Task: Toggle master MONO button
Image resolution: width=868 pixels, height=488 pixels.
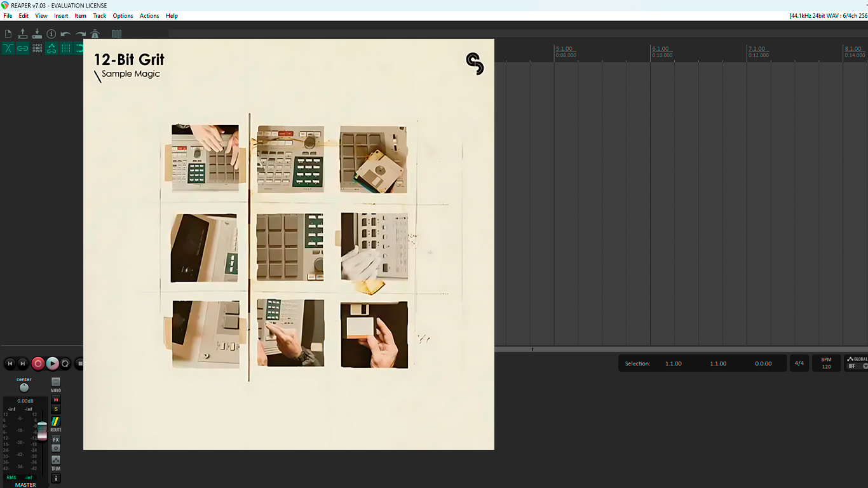Action: coord(56,383)
